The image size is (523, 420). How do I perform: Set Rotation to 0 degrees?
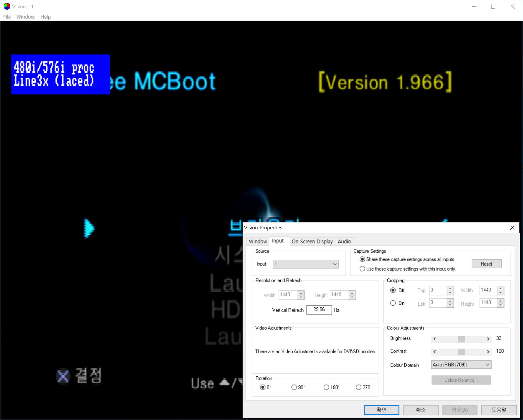point(262,387)
